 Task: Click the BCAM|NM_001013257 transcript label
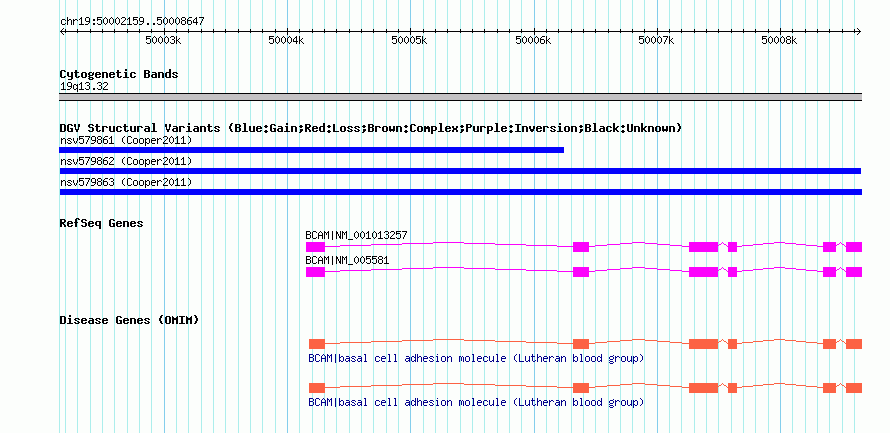pos(356,235)
